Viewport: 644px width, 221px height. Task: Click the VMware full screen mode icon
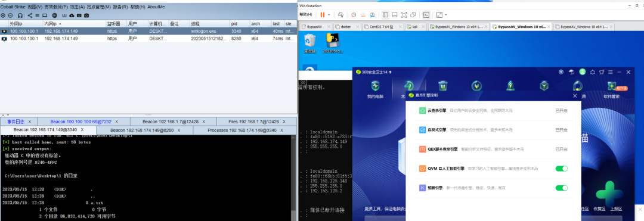pos(403,15)
